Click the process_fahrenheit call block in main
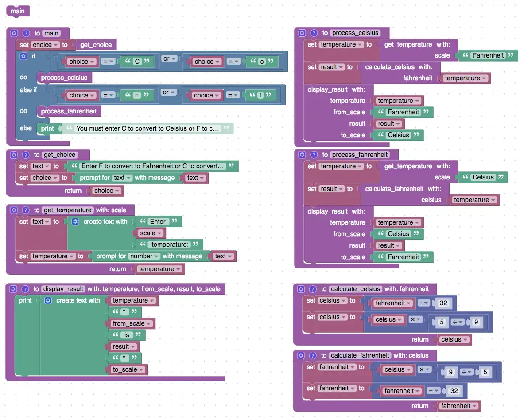The image size is (524, 420). tap(69, 111)
